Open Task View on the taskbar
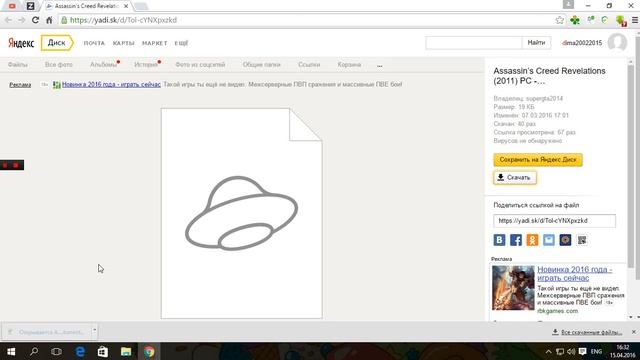 coord(56,351)
